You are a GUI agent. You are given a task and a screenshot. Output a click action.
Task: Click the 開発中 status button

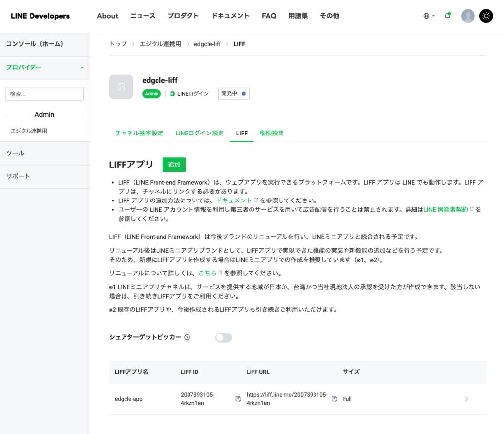(x=234, y=93)
